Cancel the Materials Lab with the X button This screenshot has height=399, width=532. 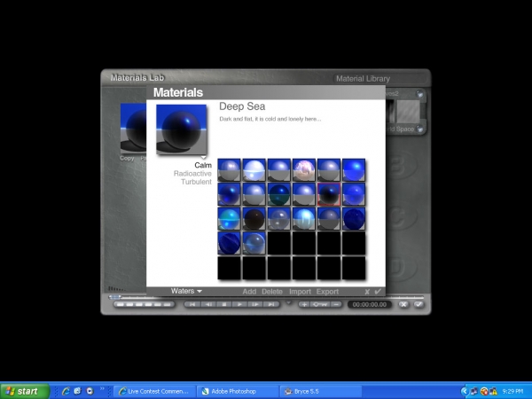[403, 304]
